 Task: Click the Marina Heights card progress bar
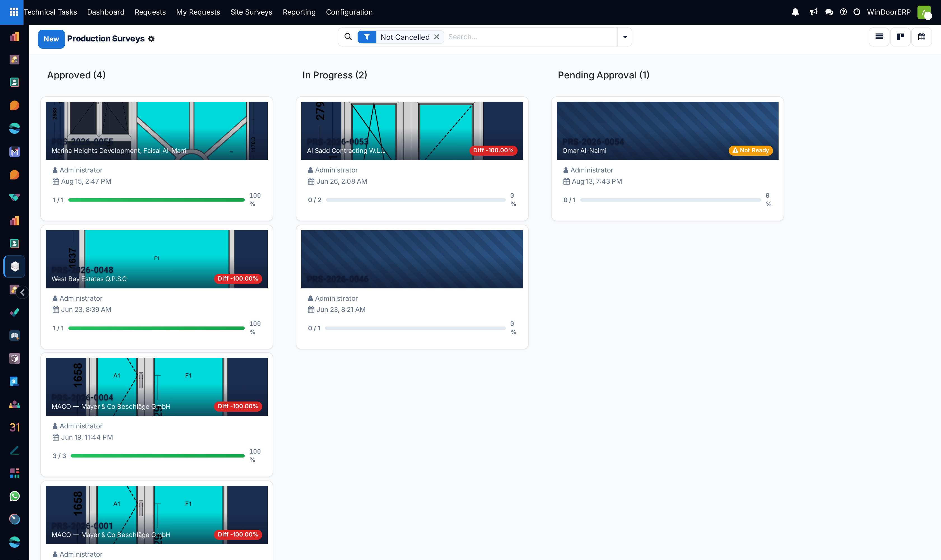pyautogui.click(x=157, y=200)
